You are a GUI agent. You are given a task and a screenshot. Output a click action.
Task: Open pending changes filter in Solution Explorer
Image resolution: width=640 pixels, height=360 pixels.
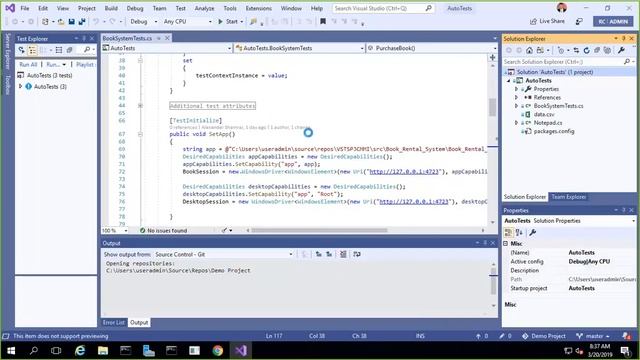point(562,50)
